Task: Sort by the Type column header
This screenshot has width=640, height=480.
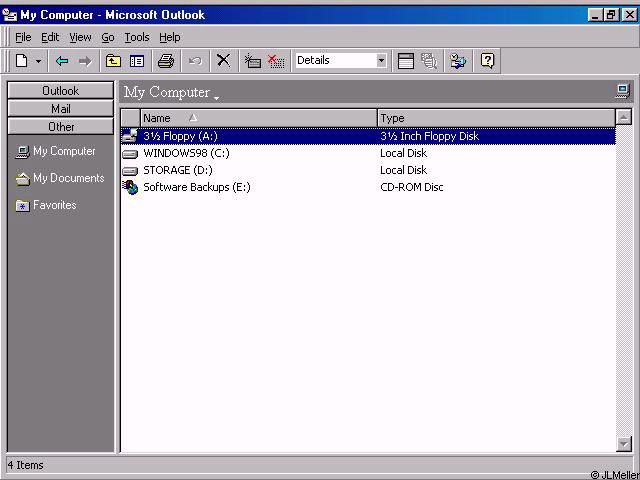Action: (x=496, y=118)
